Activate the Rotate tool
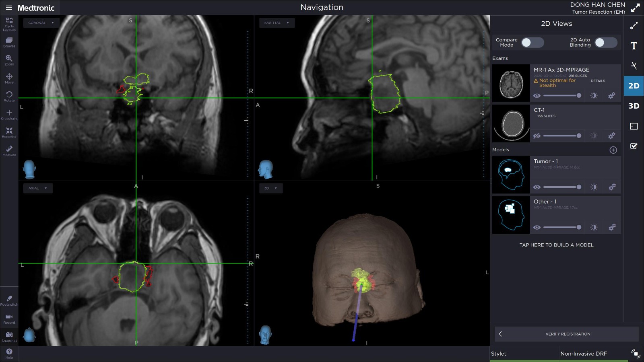 pyautogui.click(x=9, y=96)
